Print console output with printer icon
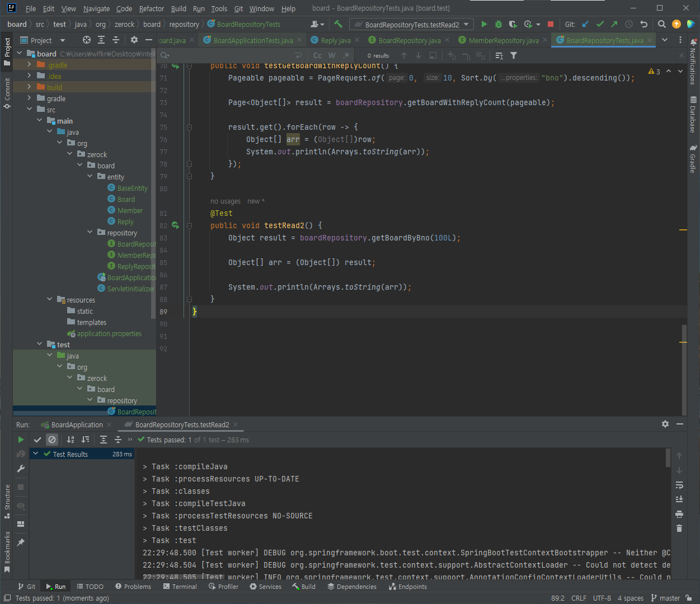The height and width of the screenshot is (604, 700). tap(679, 514)
